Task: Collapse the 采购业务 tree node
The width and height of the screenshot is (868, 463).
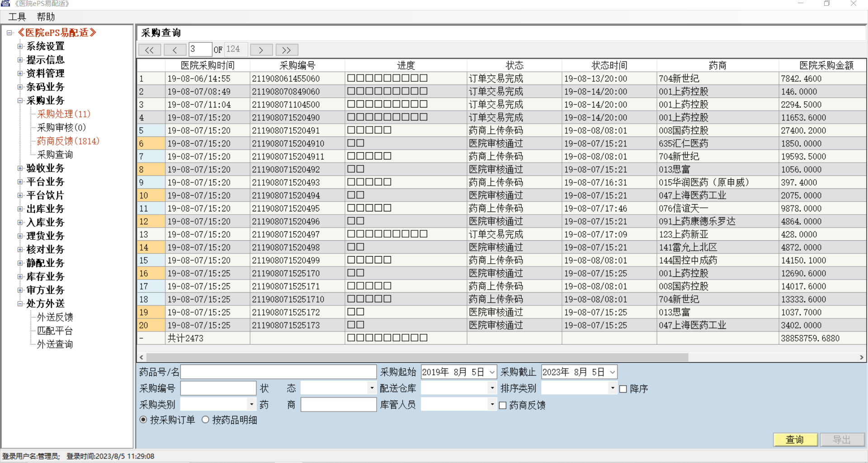Action: 20,100
